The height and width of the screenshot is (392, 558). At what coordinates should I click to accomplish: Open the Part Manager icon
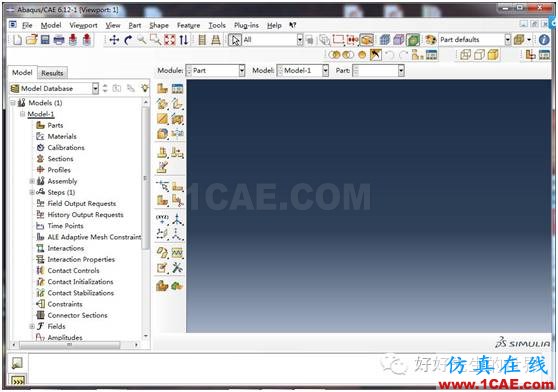pos(177,89)
